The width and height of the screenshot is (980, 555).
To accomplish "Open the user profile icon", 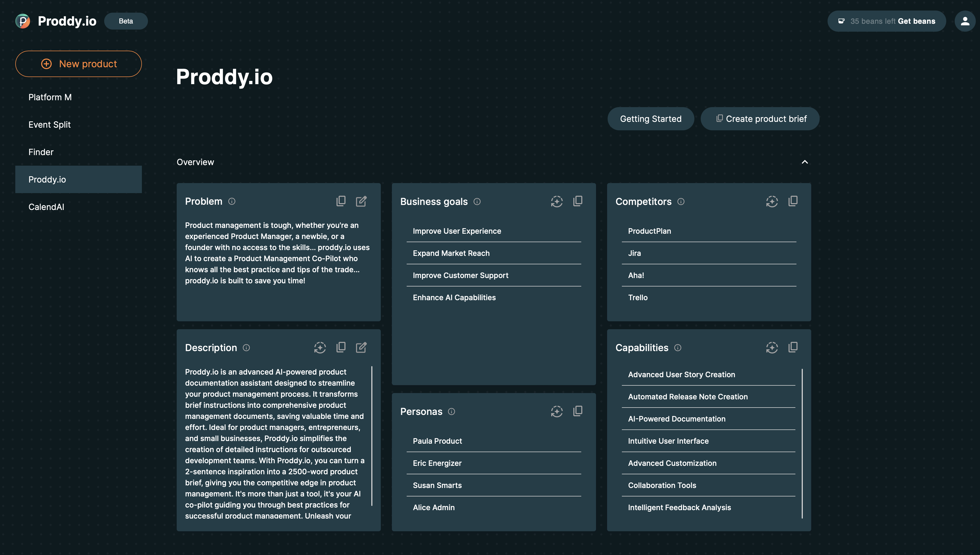I will pyautogui.click(x=965, y=21).
